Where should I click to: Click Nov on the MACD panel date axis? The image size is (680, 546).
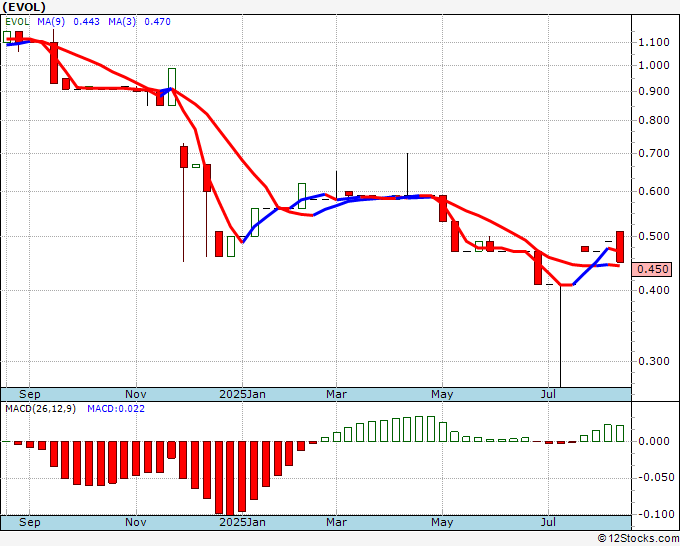[136, 522]
